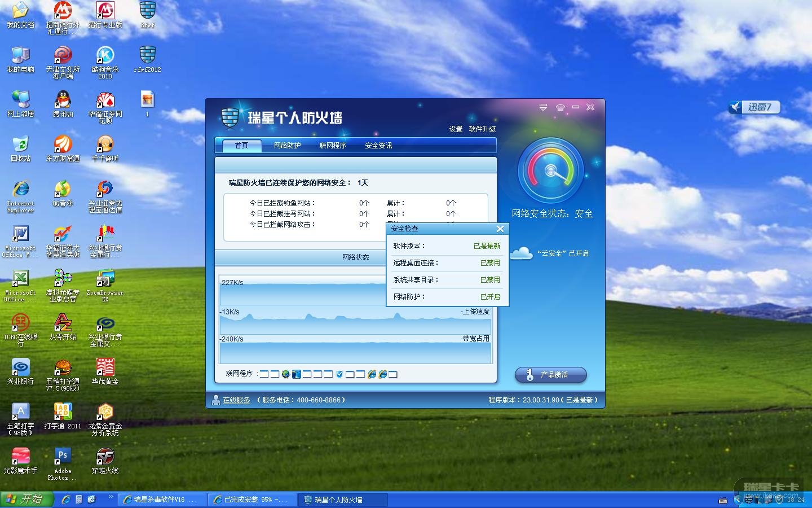Viewport: 812px width, 508px height.
Task: Switch to the 网络防护 tab
Action: click(x=288, y=146)
